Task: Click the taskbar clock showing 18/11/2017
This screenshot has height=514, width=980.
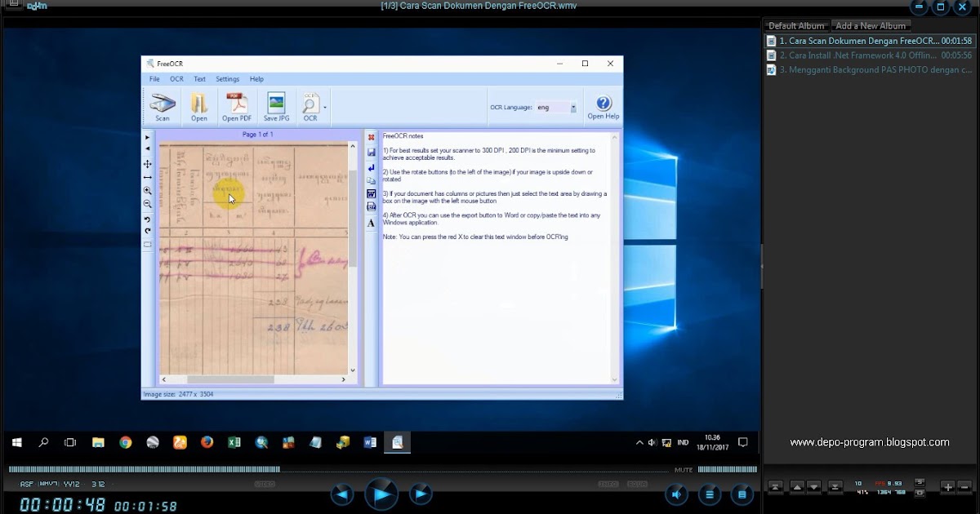Action: pyautogui.click(x=713, y=442)
